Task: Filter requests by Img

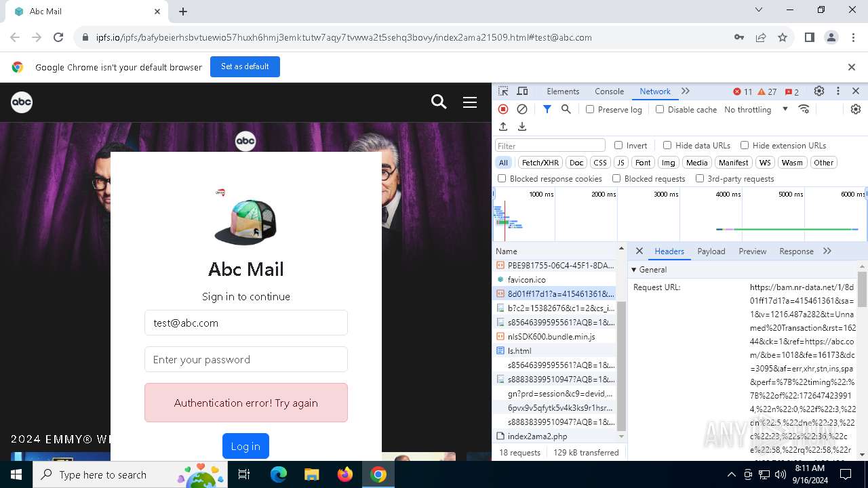Action: coord(669,163)
